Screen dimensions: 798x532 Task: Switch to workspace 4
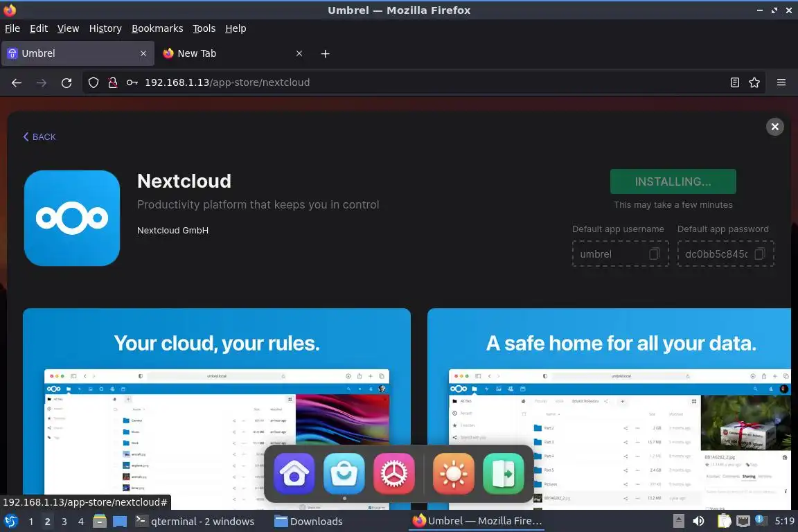(81, 522)
